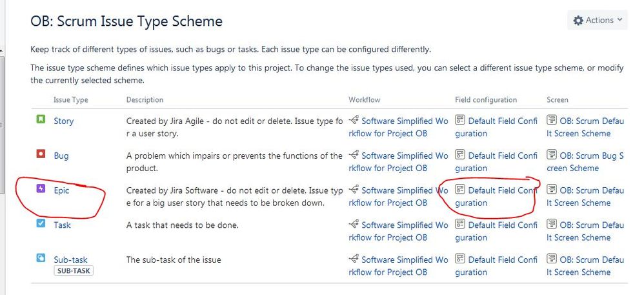Click the Sub-task issue type icon
Viewport: 644px width, 295px height.
41,259
